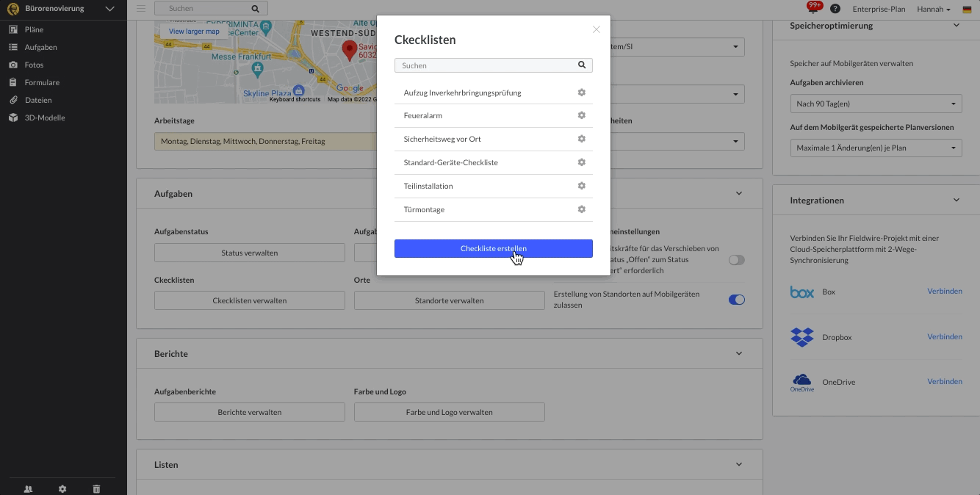Go to Aufgaben in sidebar
Screen dimensions: 980x495
40,47
